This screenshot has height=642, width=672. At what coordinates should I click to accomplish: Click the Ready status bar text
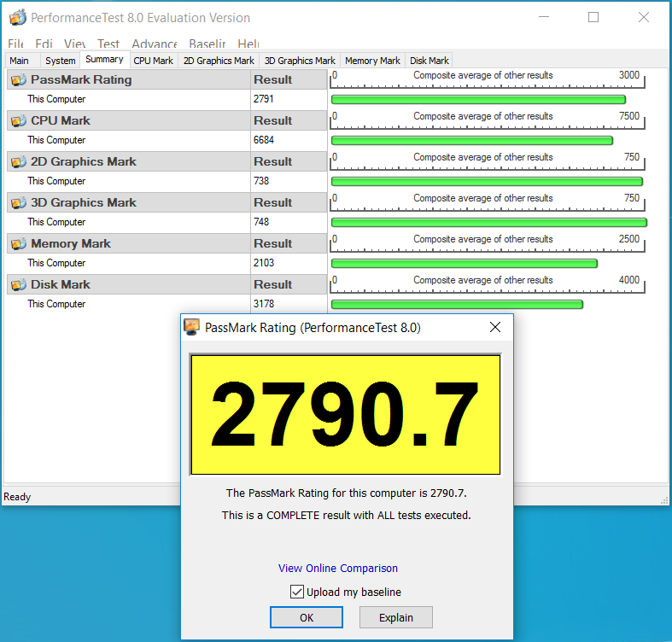point(17,497)
